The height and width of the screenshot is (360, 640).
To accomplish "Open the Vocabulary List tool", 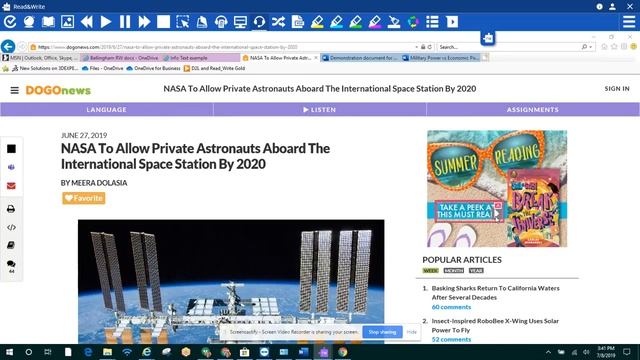I will 432,22.
